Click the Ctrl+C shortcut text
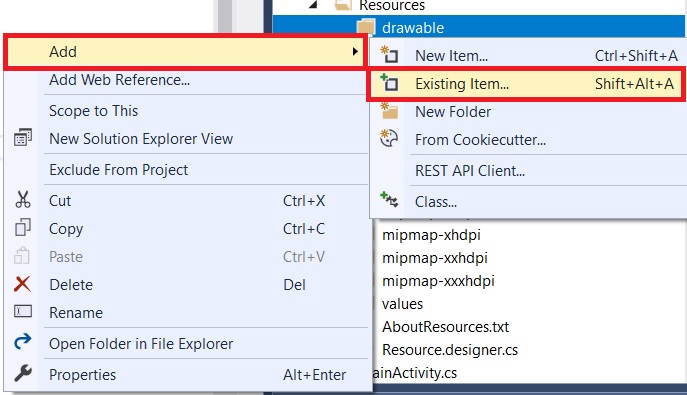This screenshot has height=395, width=687. 304,229
